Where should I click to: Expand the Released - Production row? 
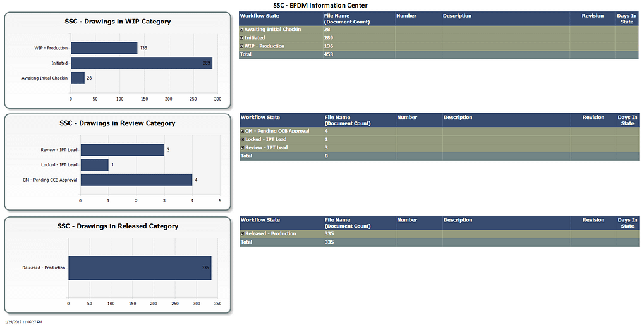(242, 234)
